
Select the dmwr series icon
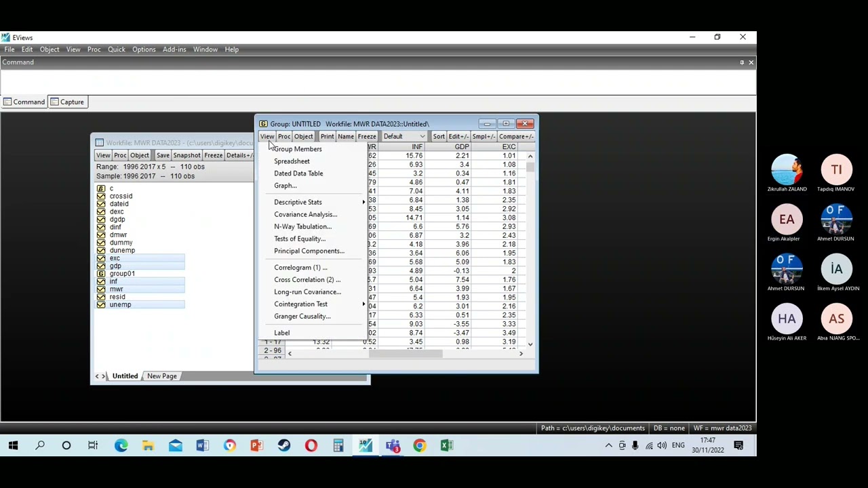pyautogui.click(x=101, y=235)
